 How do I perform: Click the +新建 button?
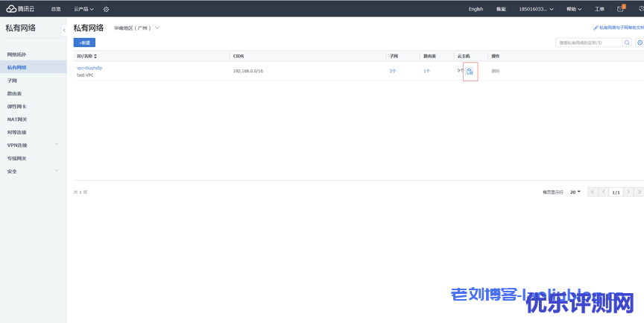tap(84, 43)
